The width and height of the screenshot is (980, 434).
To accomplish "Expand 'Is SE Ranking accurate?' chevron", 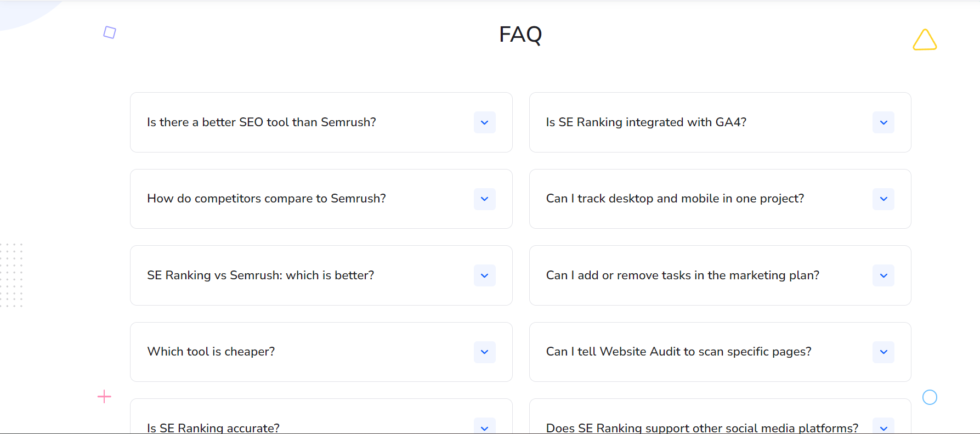I will 484,427.
